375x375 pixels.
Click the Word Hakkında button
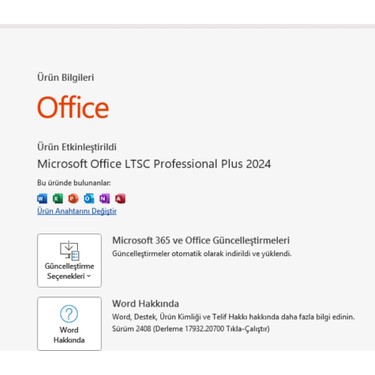click(x=69, y=324)
